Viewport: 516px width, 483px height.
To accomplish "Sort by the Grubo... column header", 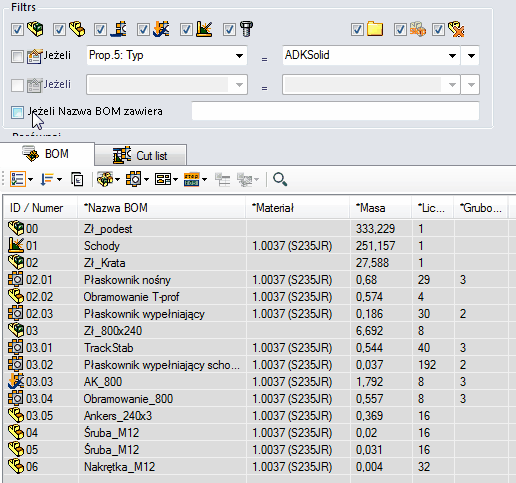I will tap(480, 208).
